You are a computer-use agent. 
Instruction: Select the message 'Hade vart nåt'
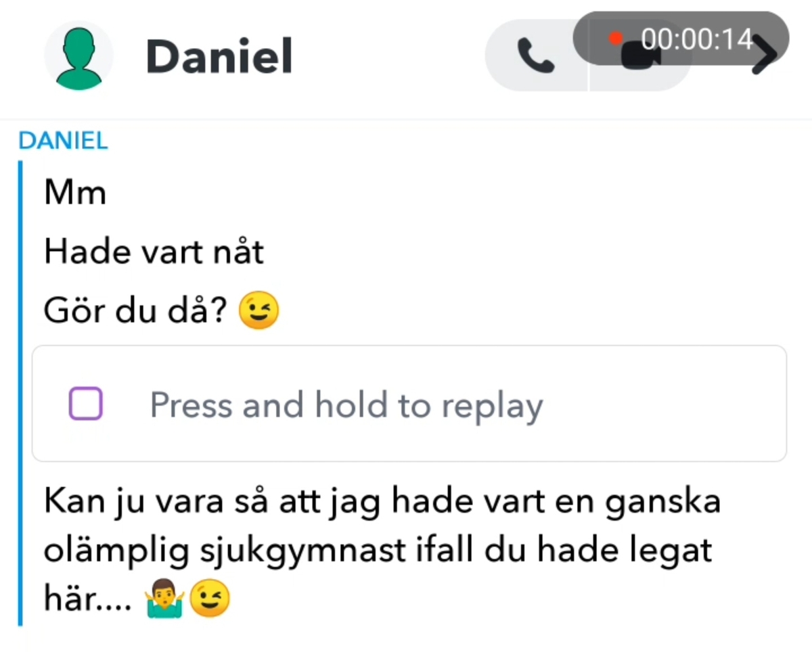(x=154, y=253)
